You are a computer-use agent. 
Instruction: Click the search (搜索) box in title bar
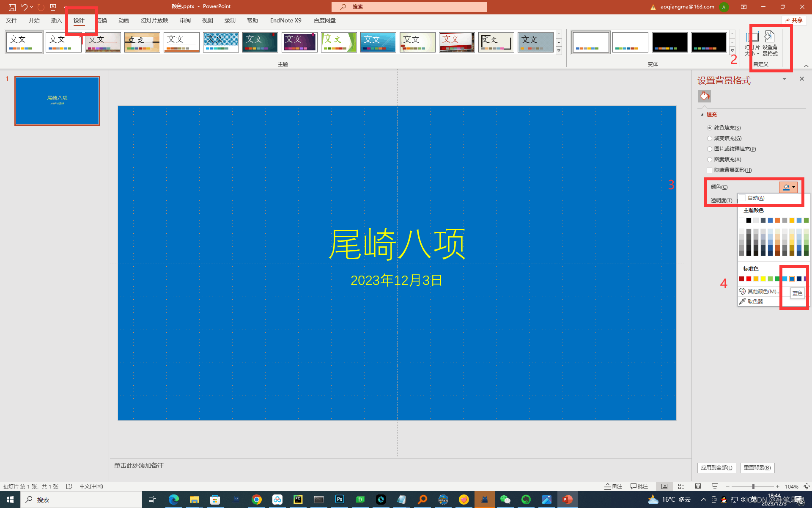[x=409, y=7]
